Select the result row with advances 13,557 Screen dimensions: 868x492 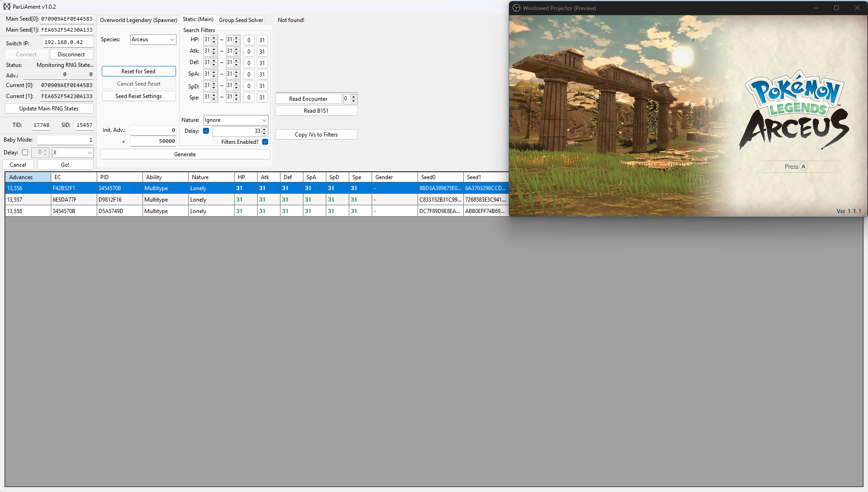tap(257, 200)
